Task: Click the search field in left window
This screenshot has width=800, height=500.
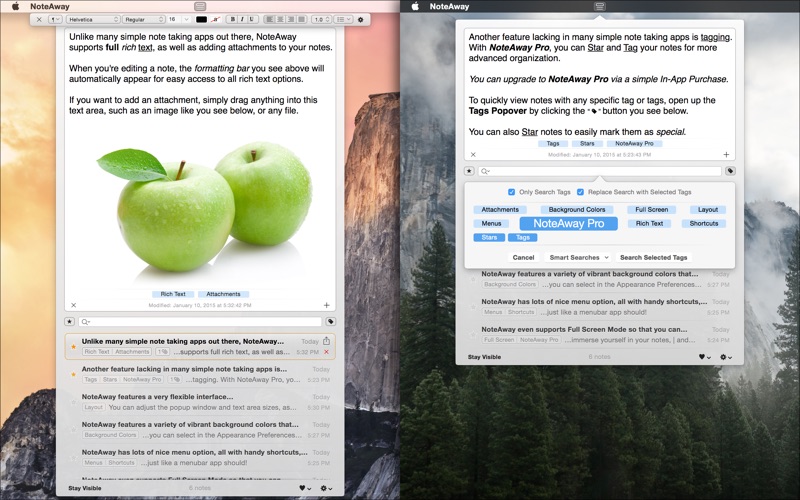Action: pyautogui.click(x=200, y=321)
